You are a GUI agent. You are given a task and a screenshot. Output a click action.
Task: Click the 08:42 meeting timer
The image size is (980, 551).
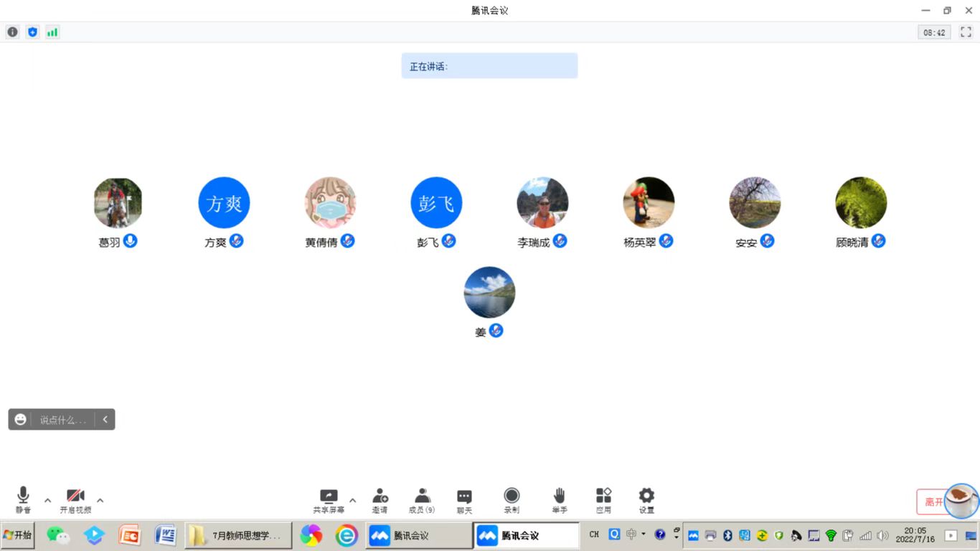pos(934,32)
